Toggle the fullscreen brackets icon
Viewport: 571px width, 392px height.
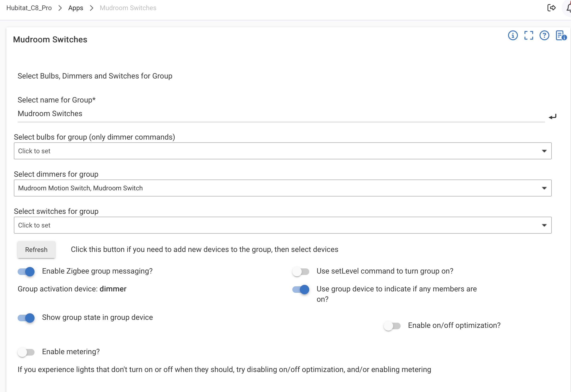click(528, 35)
